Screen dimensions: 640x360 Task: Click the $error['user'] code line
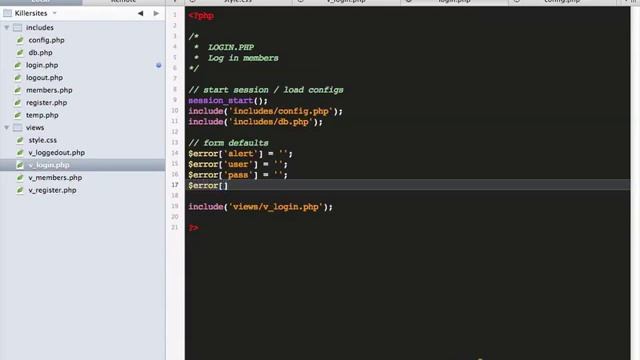(x=238, y=164)
